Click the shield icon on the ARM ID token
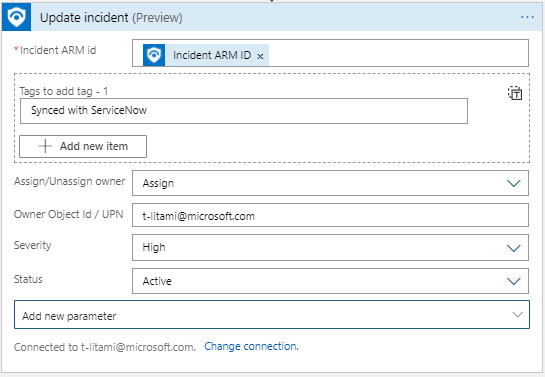This screenshot has height=377, width=545. pos(154,55)
